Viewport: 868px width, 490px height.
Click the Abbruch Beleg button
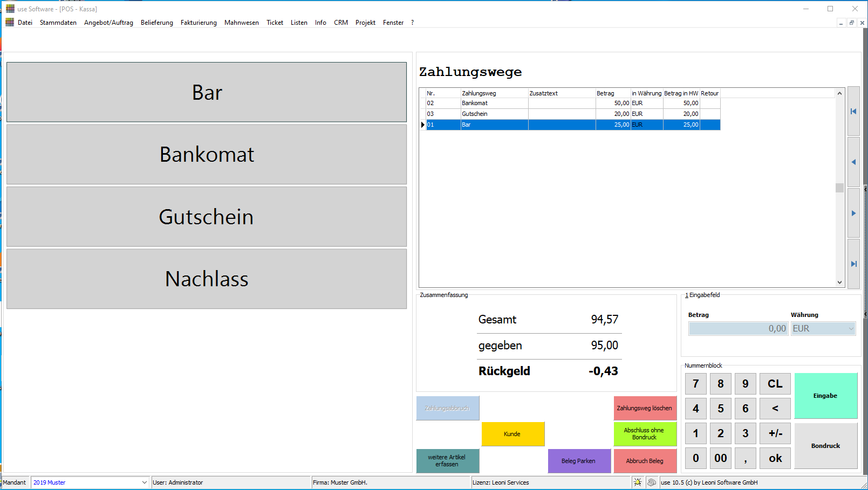pos(645,461)
